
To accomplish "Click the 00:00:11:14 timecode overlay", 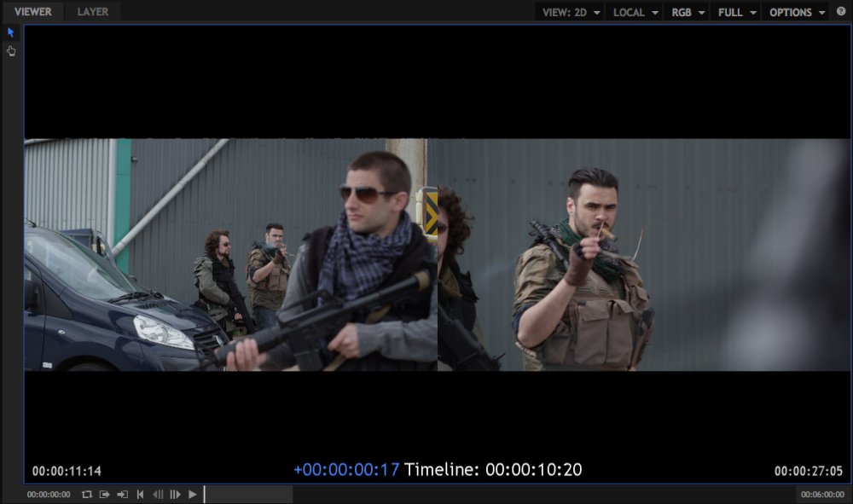I will click(x=67, y=471).
